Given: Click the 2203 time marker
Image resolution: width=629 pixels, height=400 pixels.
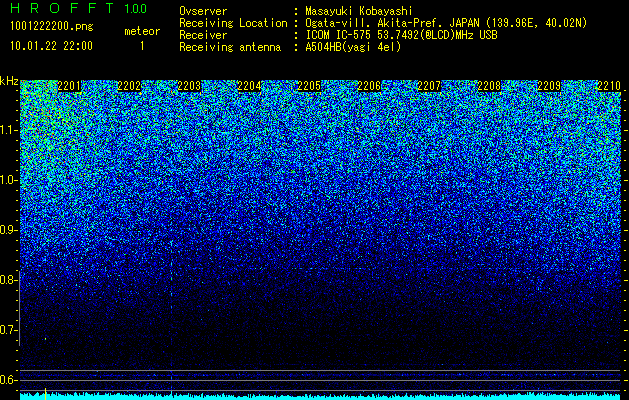Looking at the screenshot, I should coord(189,86).
